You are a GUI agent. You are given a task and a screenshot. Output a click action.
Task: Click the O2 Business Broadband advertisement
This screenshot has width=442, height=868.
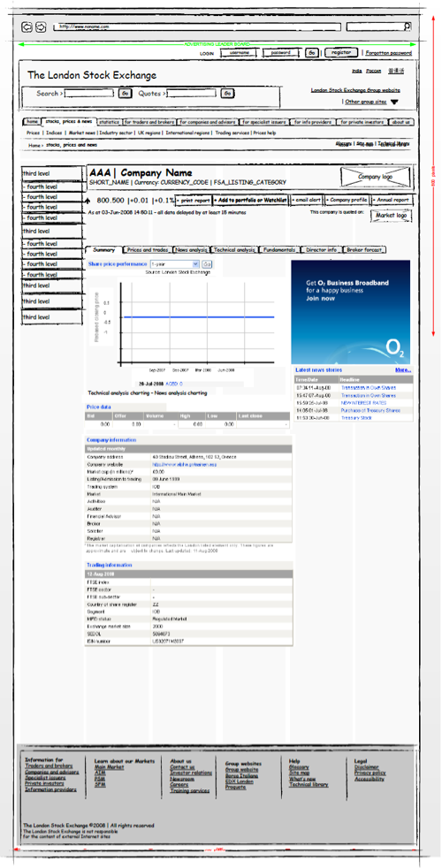coord(351,312)
